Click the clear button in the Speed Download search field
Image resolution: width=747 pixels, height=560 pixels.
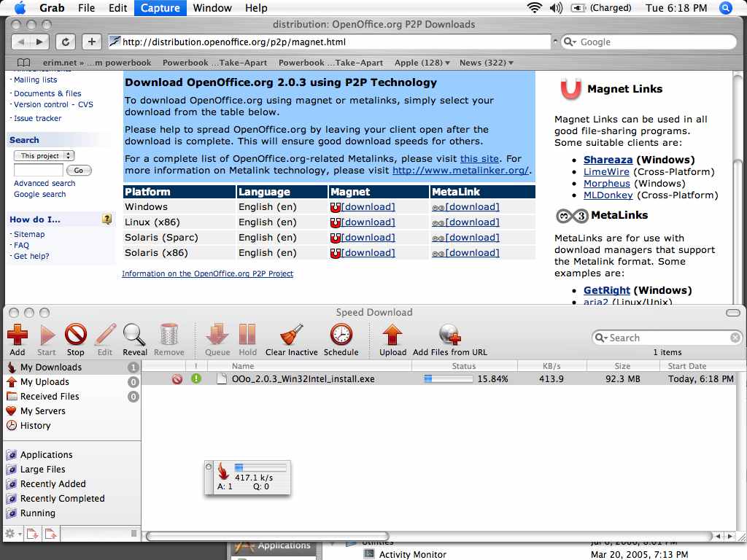tap(735, 338)
